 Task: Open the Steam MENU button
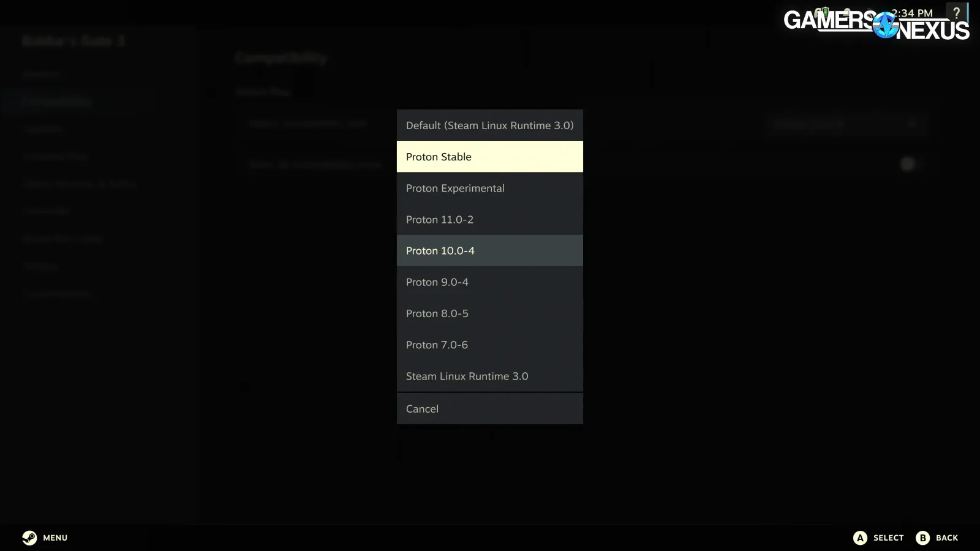tap(45, 538)
